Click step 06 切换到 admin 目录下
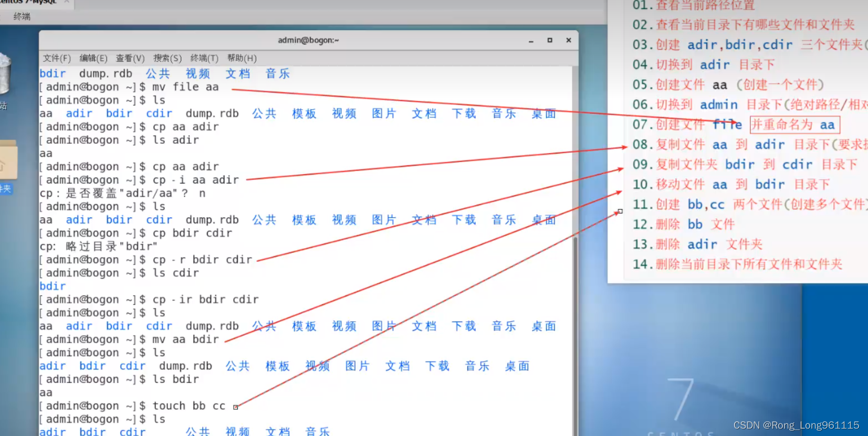 tap(750, 104)
